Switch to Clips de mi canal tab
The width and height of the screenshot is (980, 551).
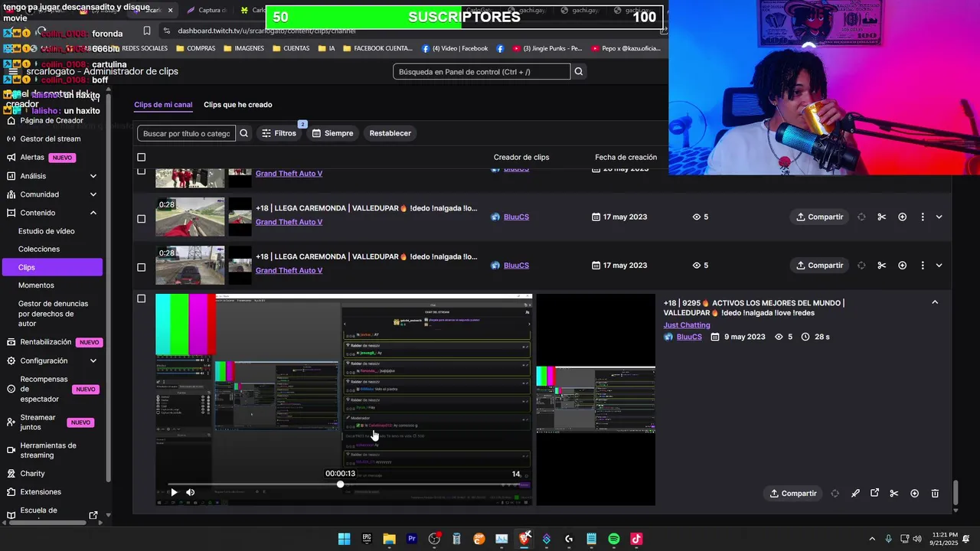163,105
